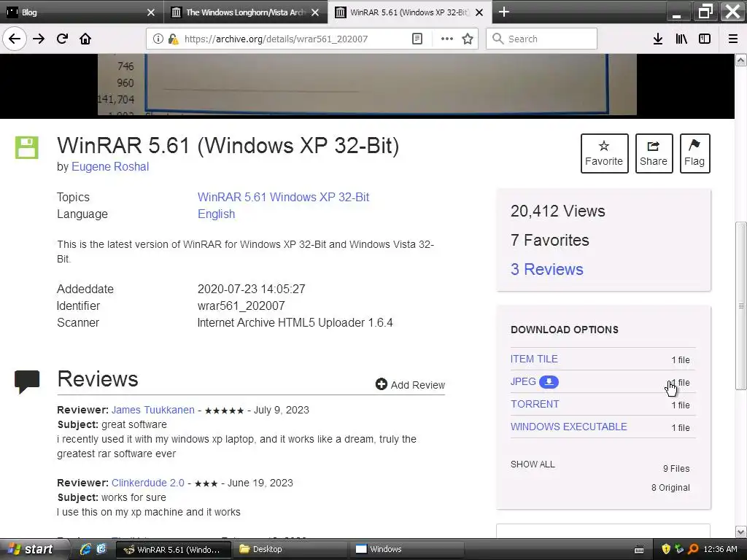
Task: Download the ITEM TILE file
Action: pos(534,359)
